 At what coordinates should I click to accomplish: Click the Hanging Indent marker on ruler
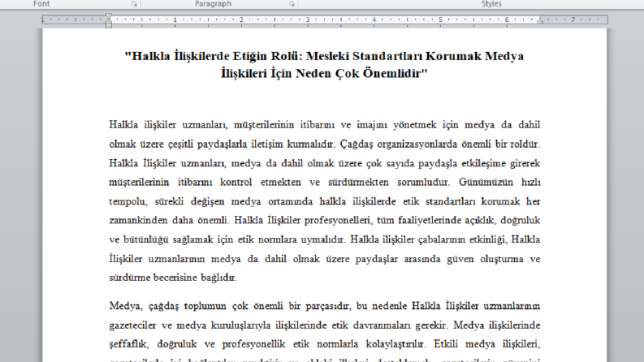pyautogui.click(x=109, y=21)
